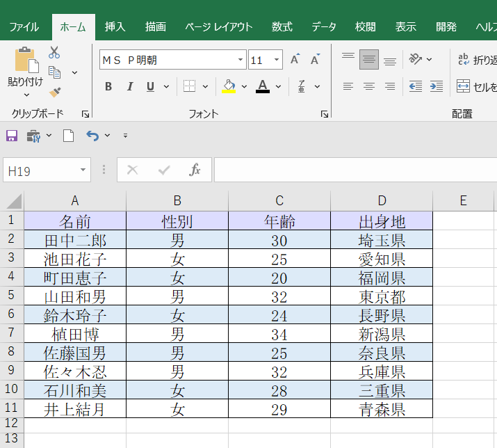Viewport: 497px width, 448px height.
Task: Center cell text horizontally
Action: point(369,86)
